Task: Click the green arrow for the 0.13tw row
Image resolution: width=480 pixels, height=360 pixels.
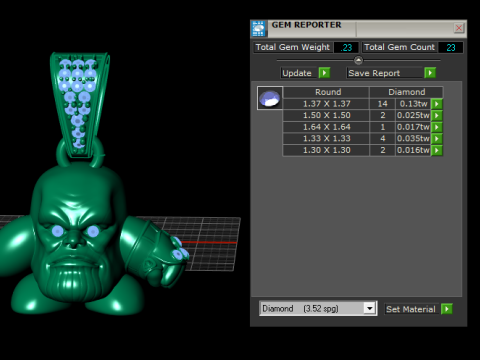Action: [x=437, y=104]
